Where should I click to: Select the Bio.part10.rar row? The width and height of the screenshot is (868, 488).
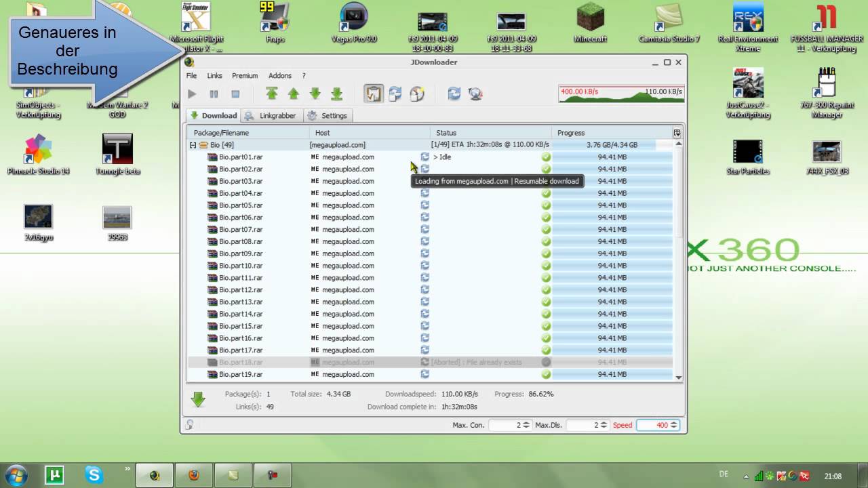coord(430,266)
